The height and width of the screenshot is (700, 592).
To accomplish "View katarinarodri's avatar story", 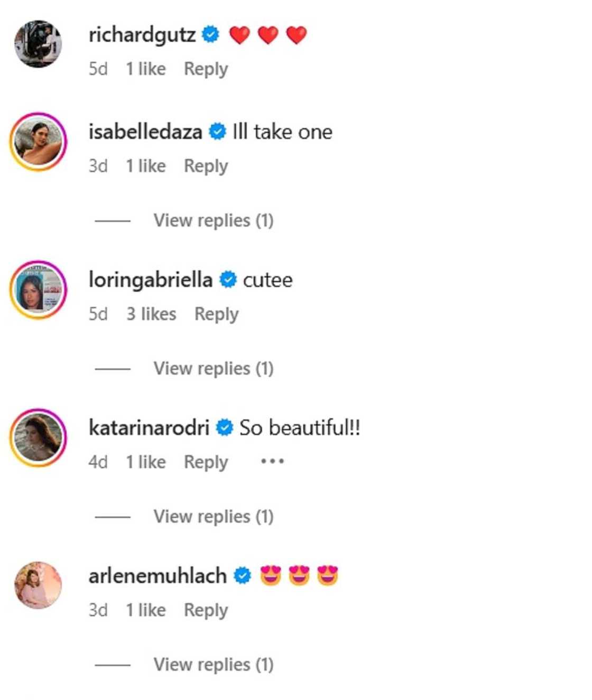I will 38,438.
